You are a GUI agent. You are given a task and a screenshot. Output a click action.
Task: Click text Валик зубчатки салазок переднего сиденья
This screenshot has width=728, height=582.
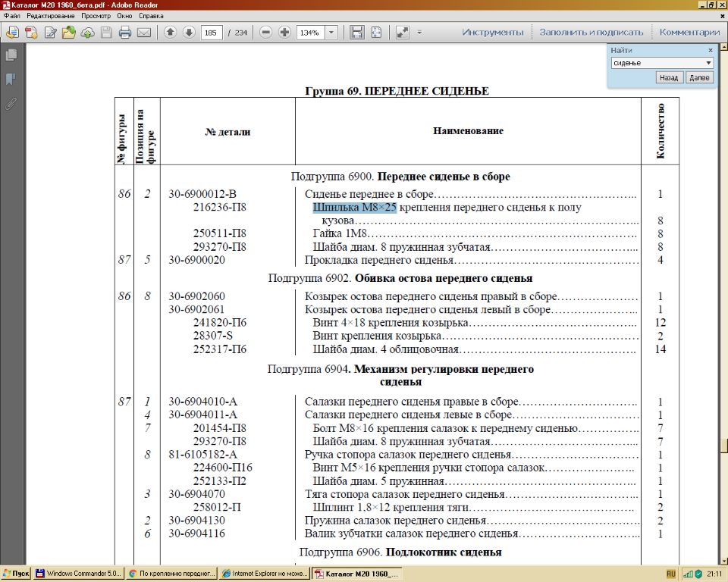pyautogui.click(x=411, y=533)
